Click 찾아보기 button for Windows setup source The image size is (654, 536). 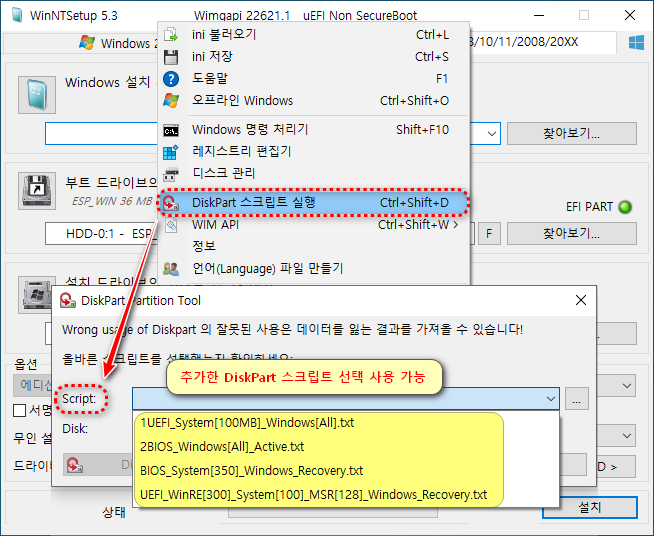(x=572, y=133)
